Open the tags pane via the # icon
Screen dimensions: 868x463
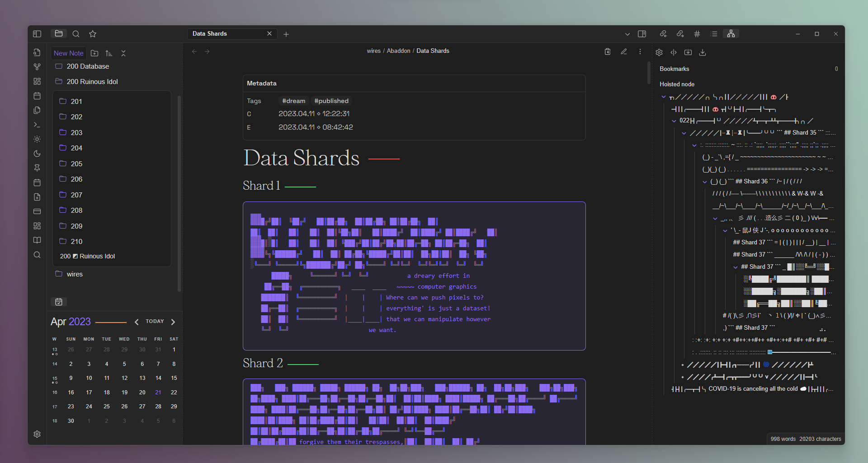click(x=697, y=33)
